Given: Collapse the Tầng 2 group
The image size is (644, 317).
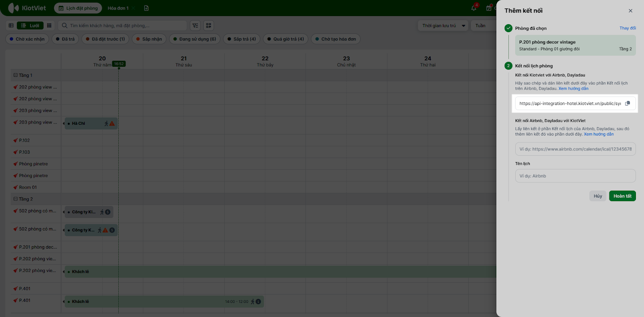Looking at the screenshot, I should (16, 199).
